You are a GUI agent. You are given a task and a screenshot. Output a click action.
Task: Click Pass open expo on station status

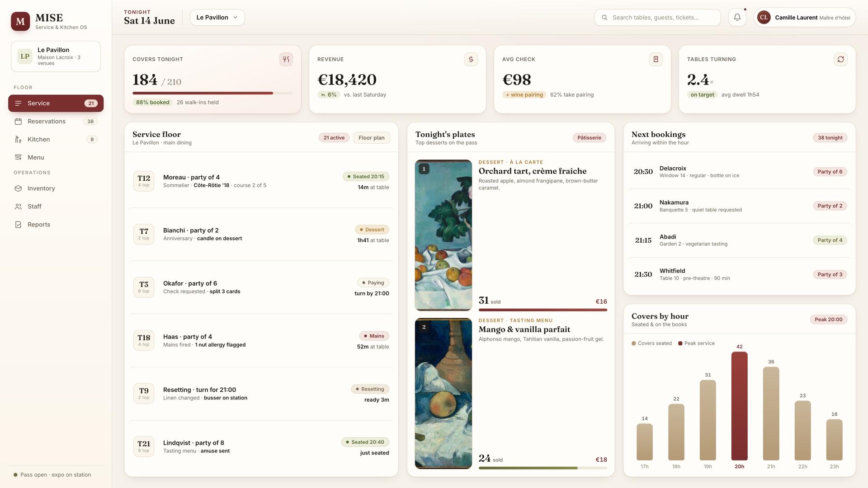(52, 475)
